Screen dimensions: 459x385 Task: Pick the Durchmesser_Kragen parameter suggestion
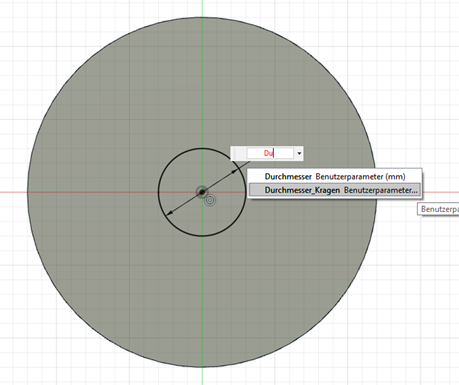pyautogui.click(x=335, y=190)
